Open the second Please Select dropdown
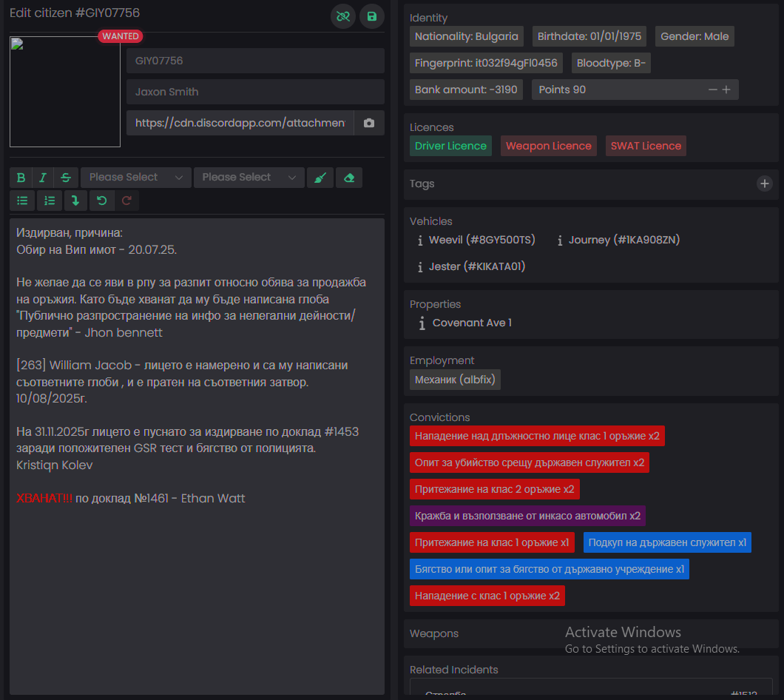This screenshot has width=784, height=700. tap(249, 178)
